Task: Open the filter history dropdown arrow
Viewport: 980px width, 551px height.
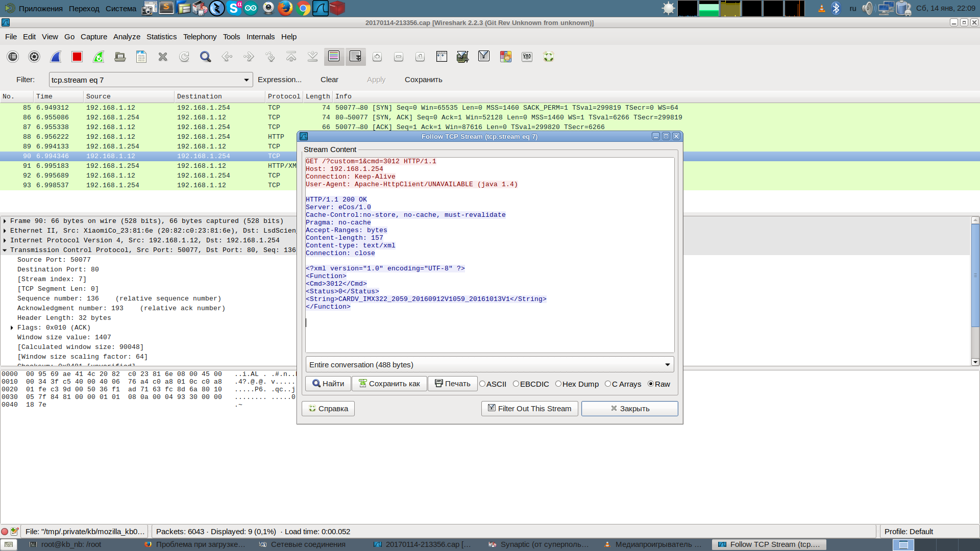Action: pos(247,80)
